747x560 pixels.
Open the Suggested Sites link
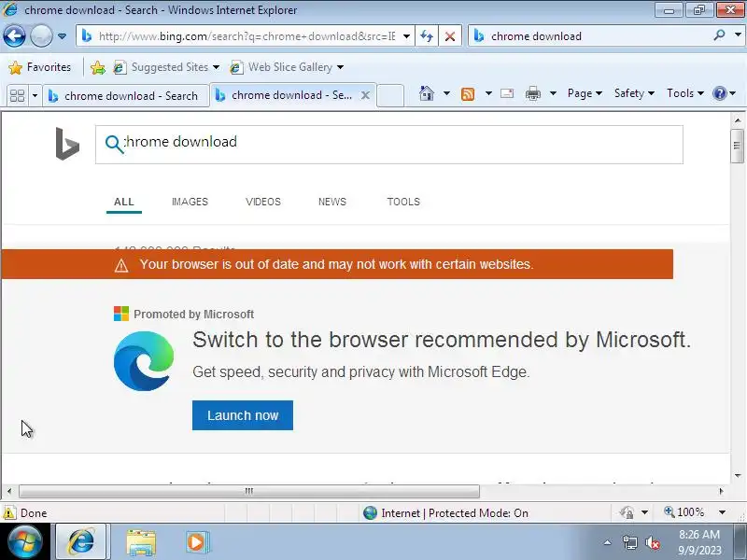click(166, 67)
